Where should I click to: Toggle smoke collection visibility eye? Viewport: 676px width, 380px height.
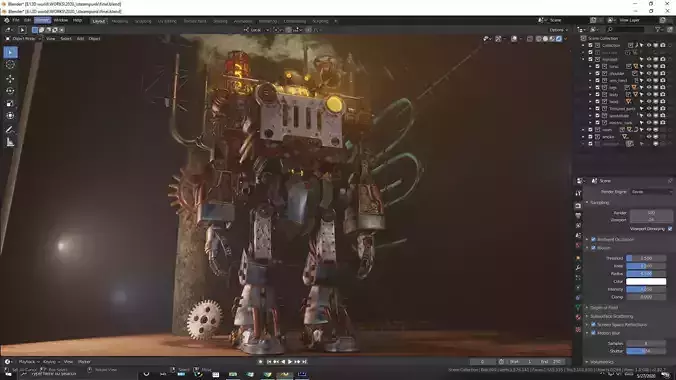tap(649, 137)
